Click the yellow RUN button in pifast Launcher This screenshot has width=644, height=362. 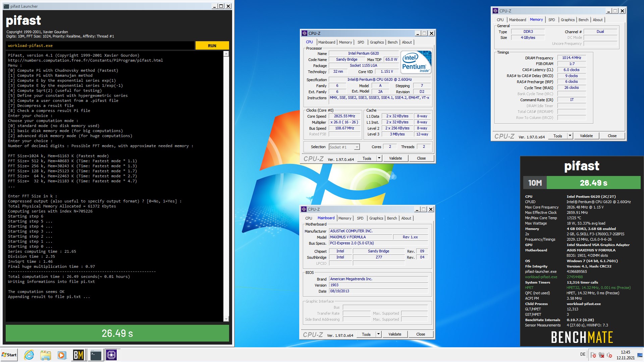click(x=212, y=46)
